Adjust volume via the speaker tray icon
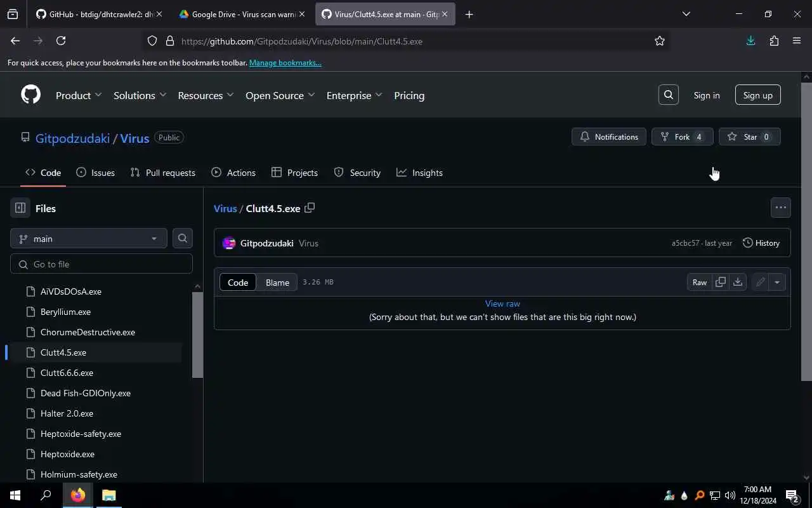This screenshot has height=508, width=812. point(730,495)
